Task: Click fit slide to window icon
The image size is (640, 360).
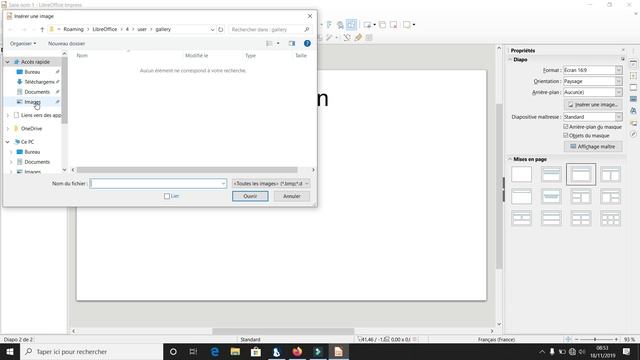Action: [x=568, y=340]
